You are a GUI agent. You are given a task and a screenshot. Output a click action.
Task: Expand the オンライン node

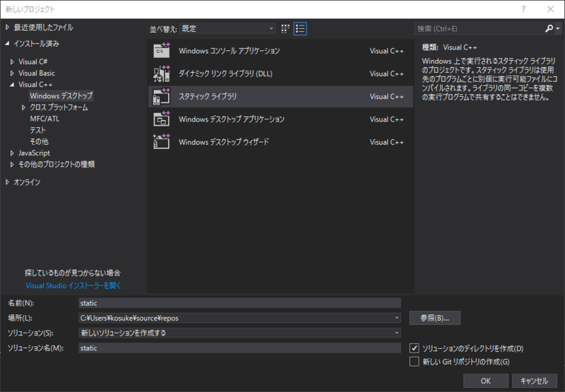pos(7,182)
